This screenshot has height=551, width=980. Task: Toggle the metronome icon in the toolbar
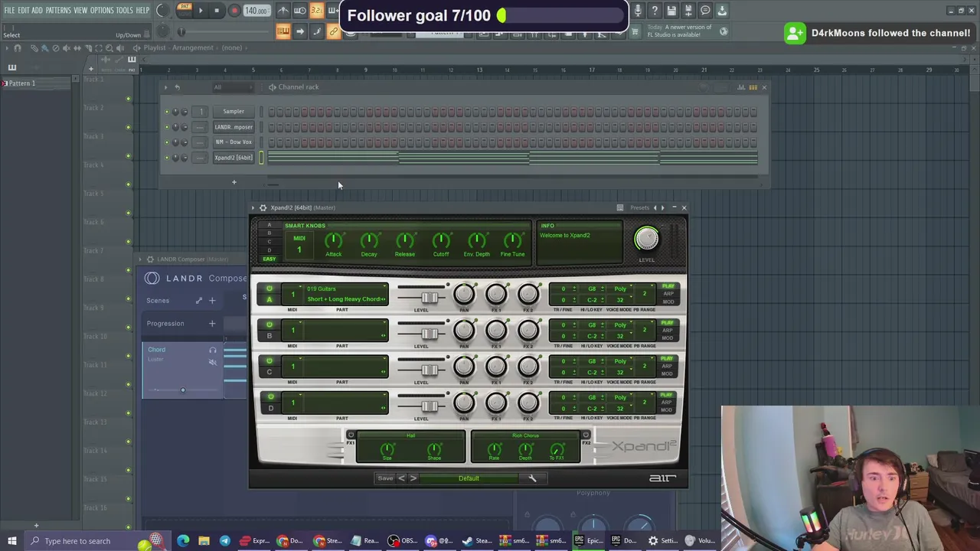pyautogui.click(x=283, y=11)
